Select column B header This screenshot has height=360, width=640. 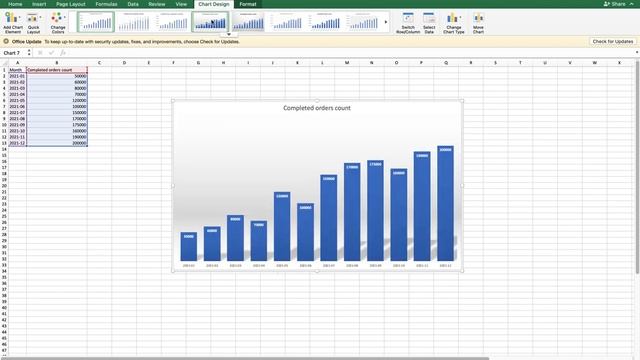[57, 63]
